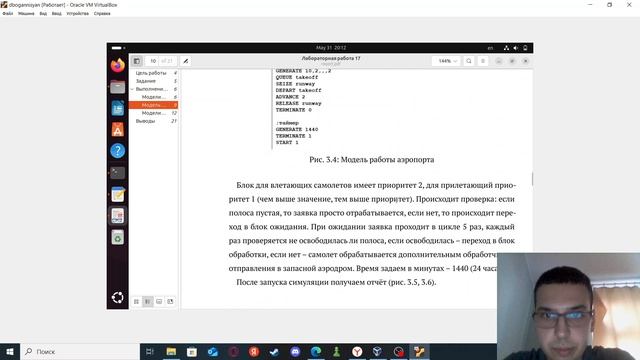This screenshot has height=360, width=640.
Task: Open Microsoft Edge on the Windows taskbar
Action: coord(316,351)
